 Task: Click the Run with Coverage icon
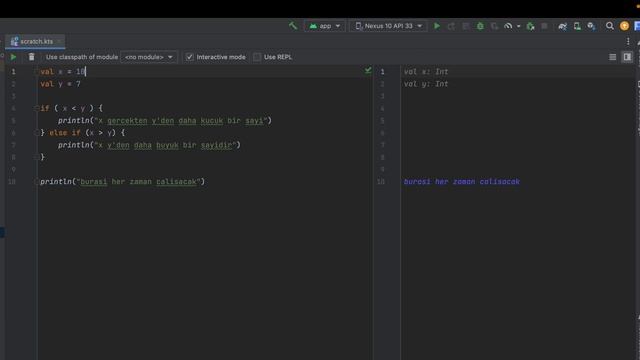click(494, 26)
